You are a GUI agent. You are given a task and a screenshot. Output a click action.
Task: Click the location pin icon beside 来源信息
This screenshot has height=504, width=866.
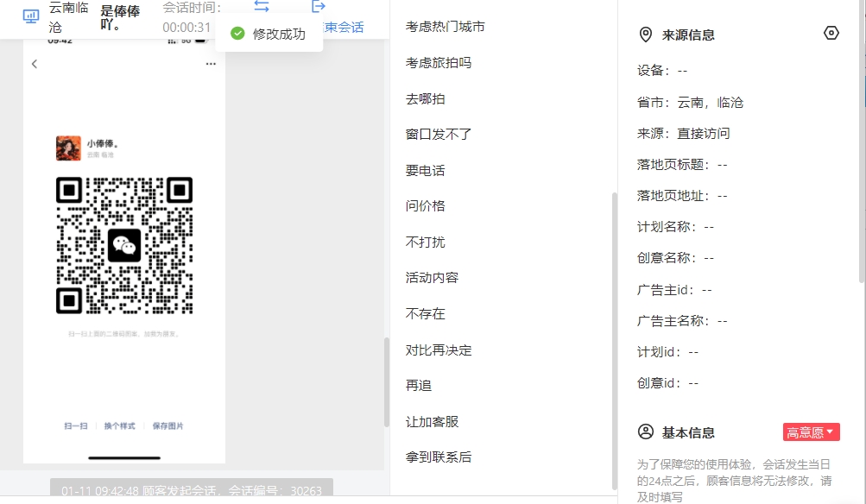point(645,35)
